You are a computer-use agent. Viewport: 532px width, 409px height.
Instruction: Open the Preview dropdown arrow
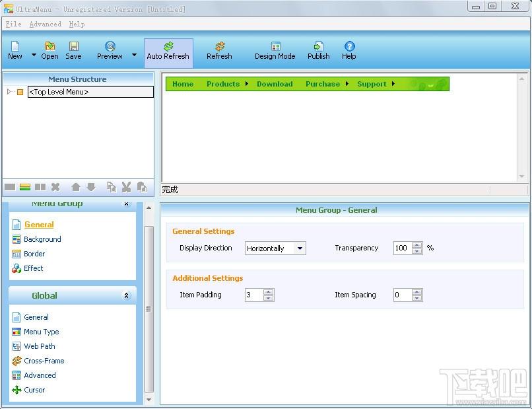pyautogui.click(x=135, y=55)
